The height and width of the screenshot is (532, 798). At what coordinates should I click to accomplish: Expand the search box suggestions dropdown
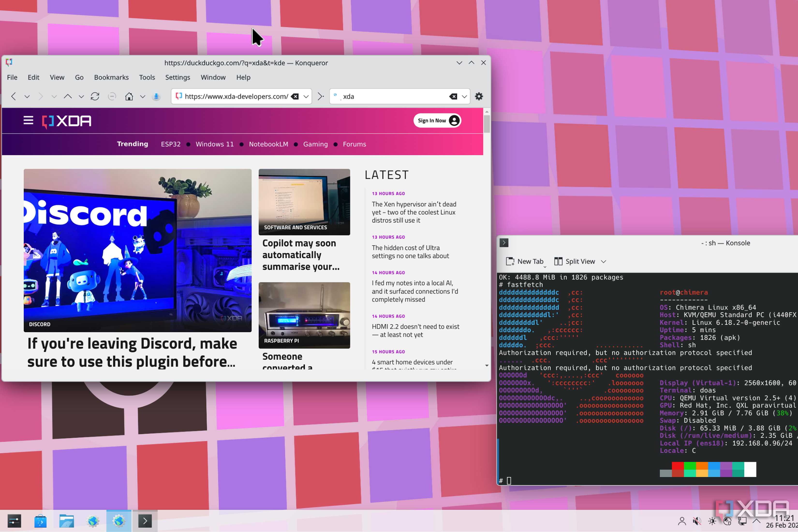coord(465,97)
